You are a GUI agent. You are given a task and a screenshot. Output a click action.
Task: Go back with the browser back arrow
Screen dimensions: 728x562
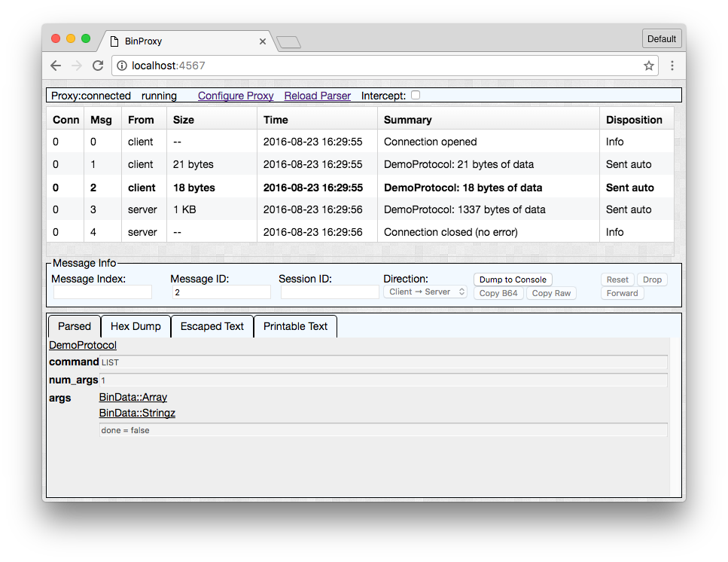click(56, 66)
